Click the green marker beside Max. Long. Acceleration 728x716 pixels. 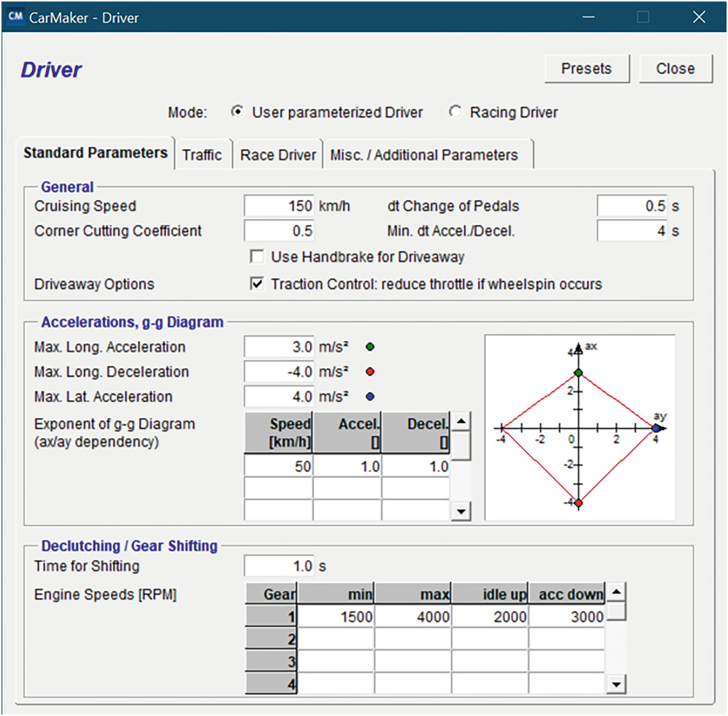pos(370,347)
